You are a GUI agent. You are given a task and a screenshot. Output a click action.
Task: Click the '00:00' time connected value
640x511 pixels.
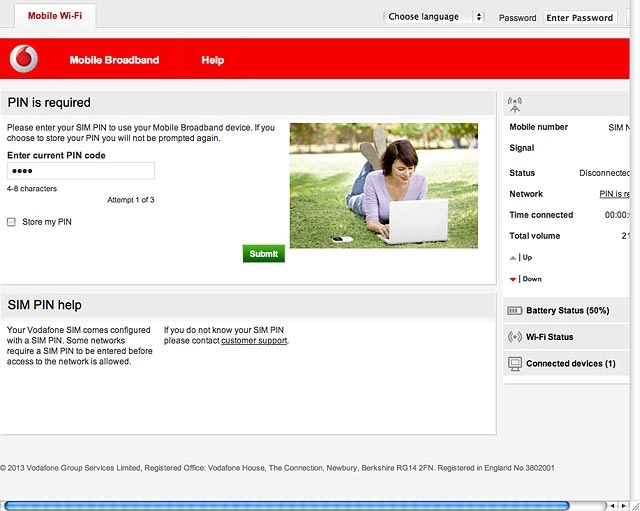[x=617, y=215]
